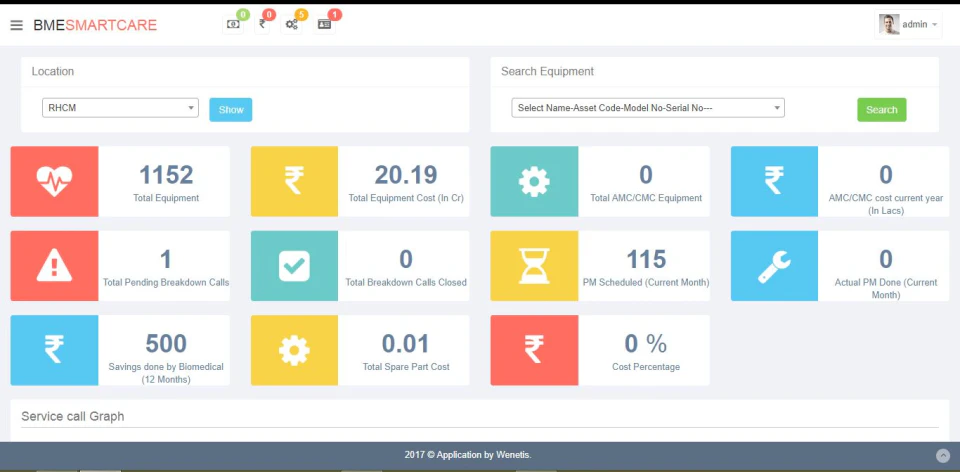Image resolution: width=960 pixels, height=472 pixels.
Task: Click the rupee icon for Cost Percentage
Action: pos(534,350)
